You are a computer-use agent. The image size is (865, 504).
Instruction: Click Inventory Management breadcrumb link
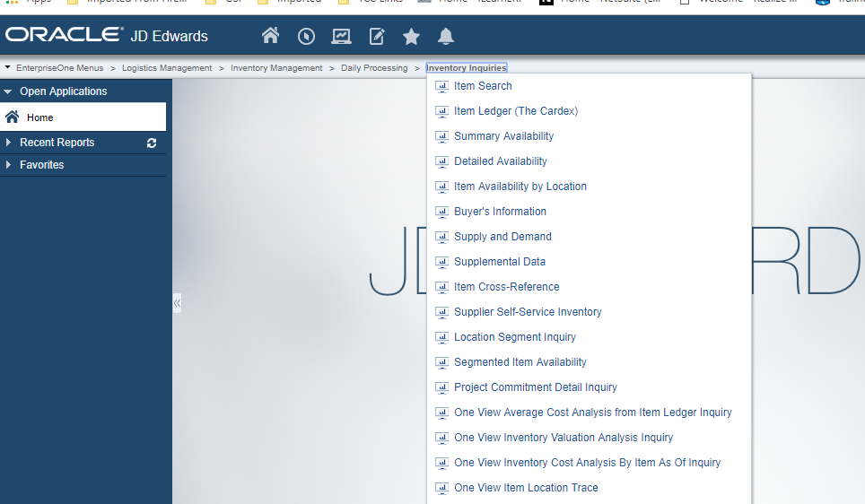pos(276,68)
